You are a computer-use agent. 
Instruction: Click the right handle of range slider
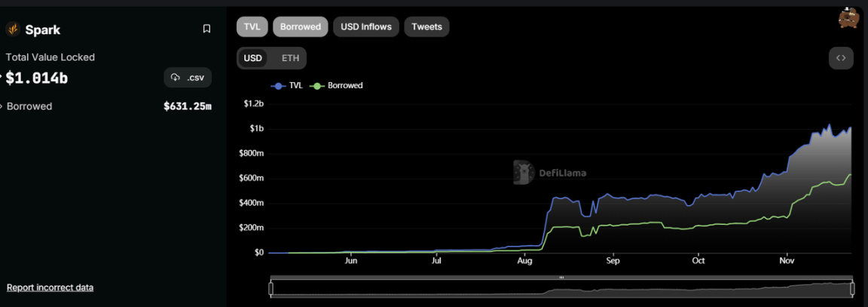coord(852,289)
